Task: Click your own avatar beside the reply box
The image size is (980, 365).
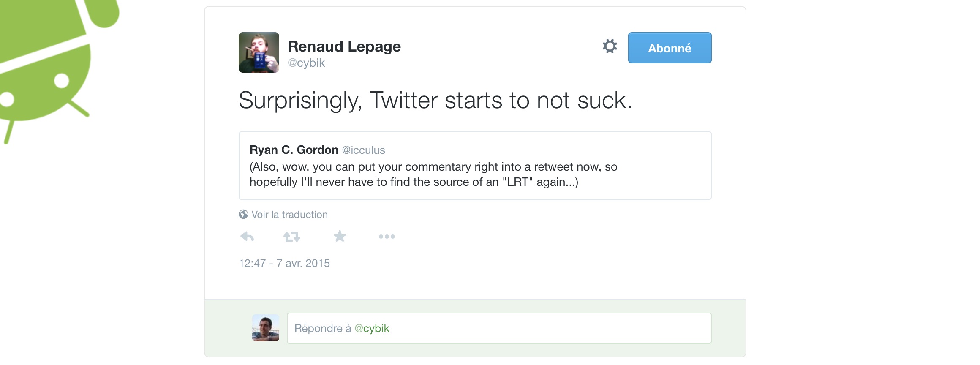Action: 265,328
